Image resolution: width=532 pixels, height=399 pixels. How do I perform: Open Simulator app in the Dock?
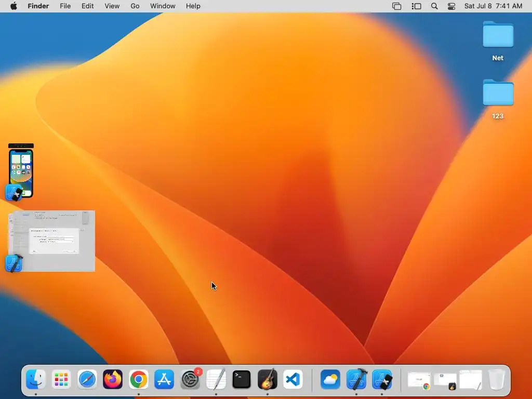(x=382, y=379)
